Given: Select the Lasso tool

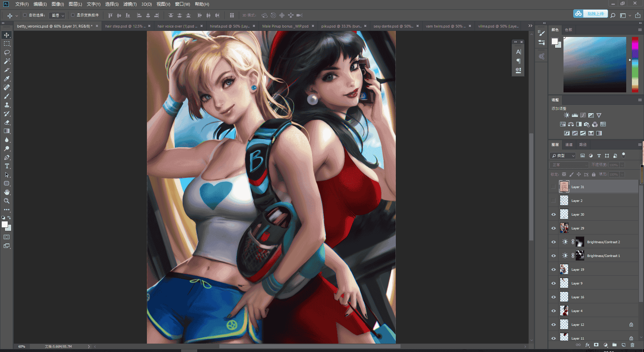Looking at the screenshot, I should click(7, 52).
